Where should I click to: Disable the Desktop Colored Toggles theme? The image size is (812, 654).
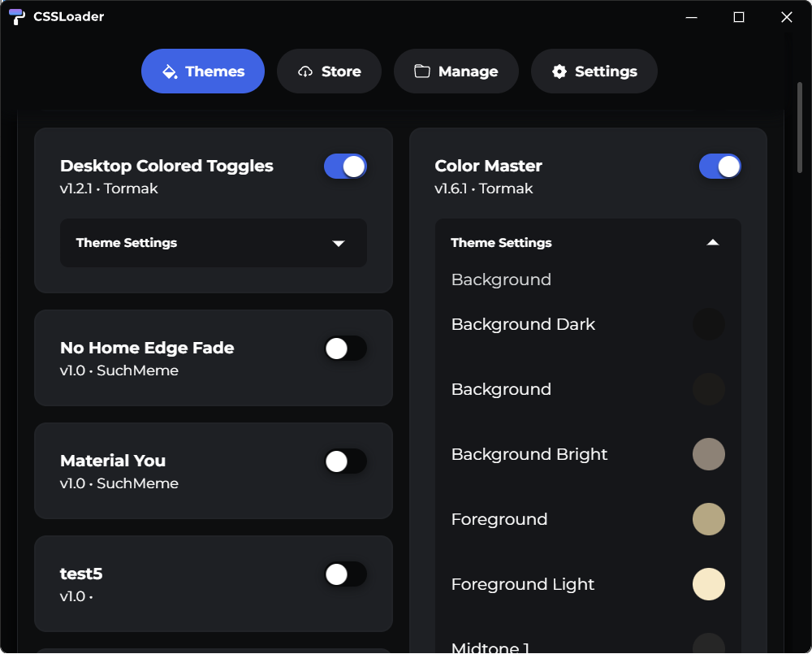coord(345,167)
